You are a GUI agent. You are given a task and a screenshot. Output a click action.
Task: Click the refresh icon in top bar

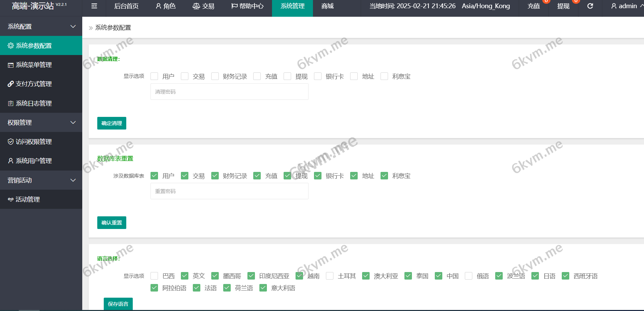pyautogui.click(x=590, y=6)
